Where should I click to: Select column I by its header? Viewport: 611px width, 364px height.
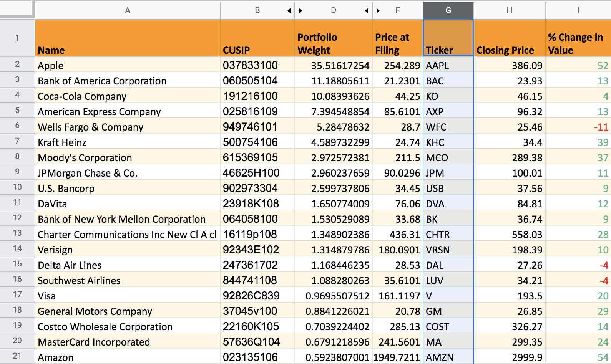click(578, 10)
